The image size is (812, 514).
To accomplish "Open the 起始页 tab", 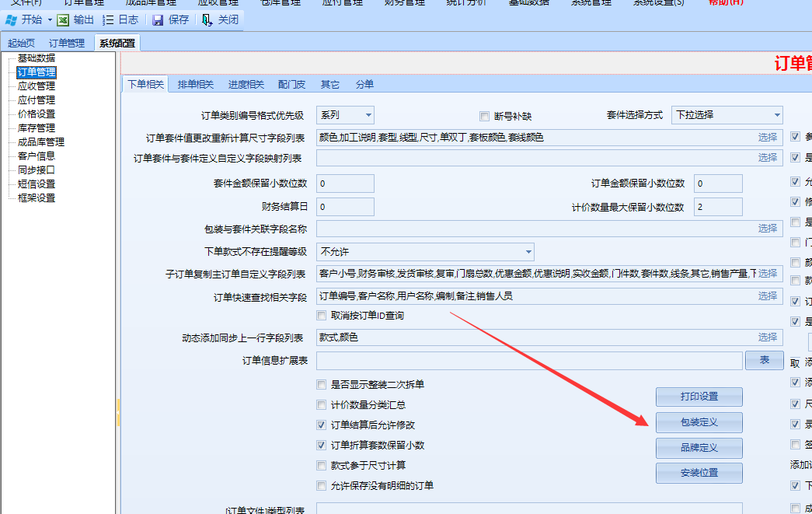I will click(x=21, y=44).
